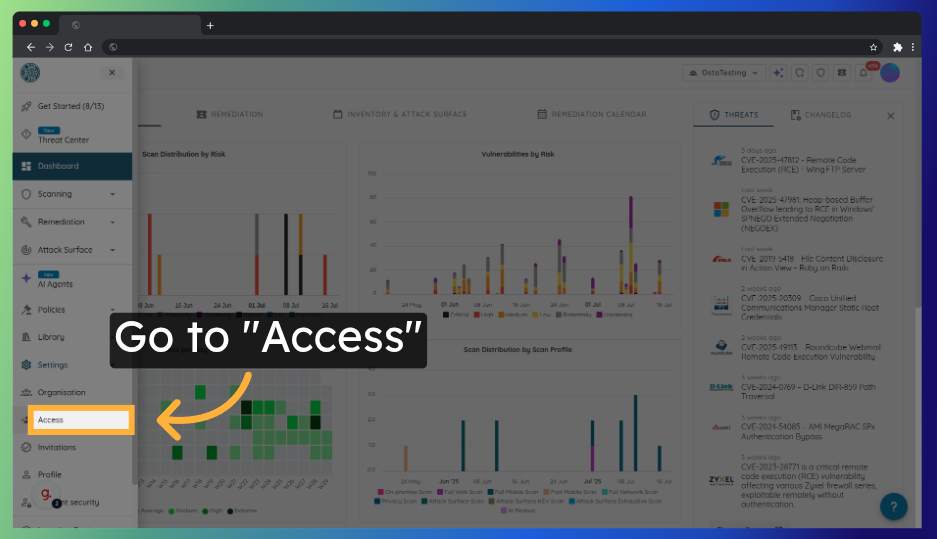Switch to the Changelog tab
This screenshot has height=539, width=937.
[821, 115]
